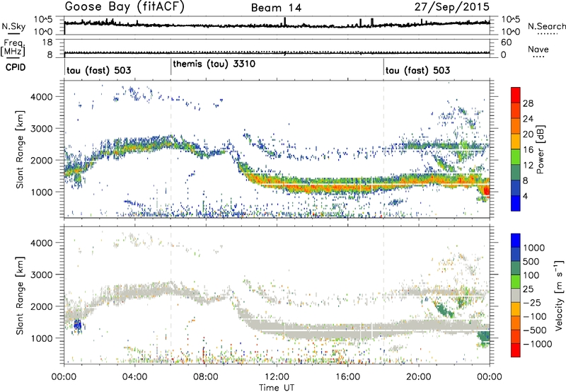Click the 'Nave' legend label
Image resolution: width=566 pixels, height=392 pixels.
point(538,49)
